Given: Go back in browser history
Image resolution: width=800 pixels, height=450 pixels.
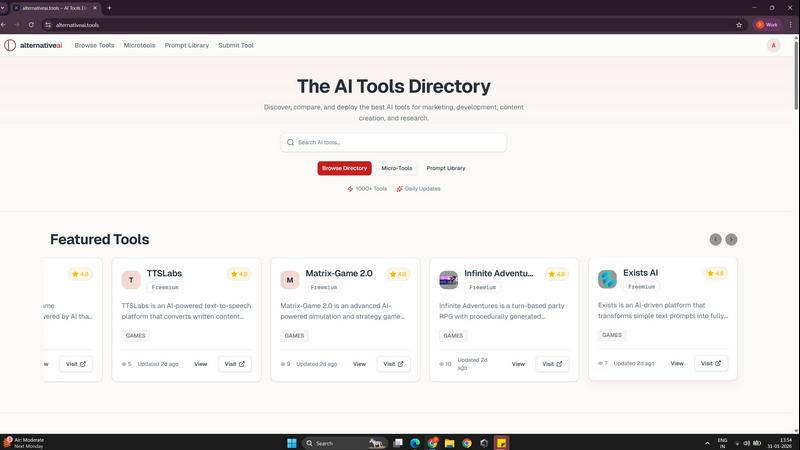Looking at the screenshot, I should click(3, 24).
